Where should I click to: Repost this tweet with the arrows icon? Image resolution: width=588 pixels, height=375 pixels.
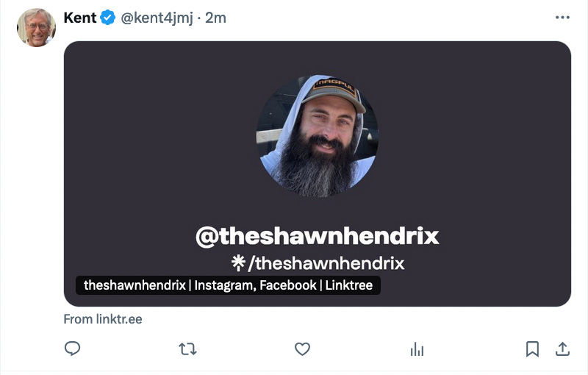pyautogui.click(x=187, y=349)
